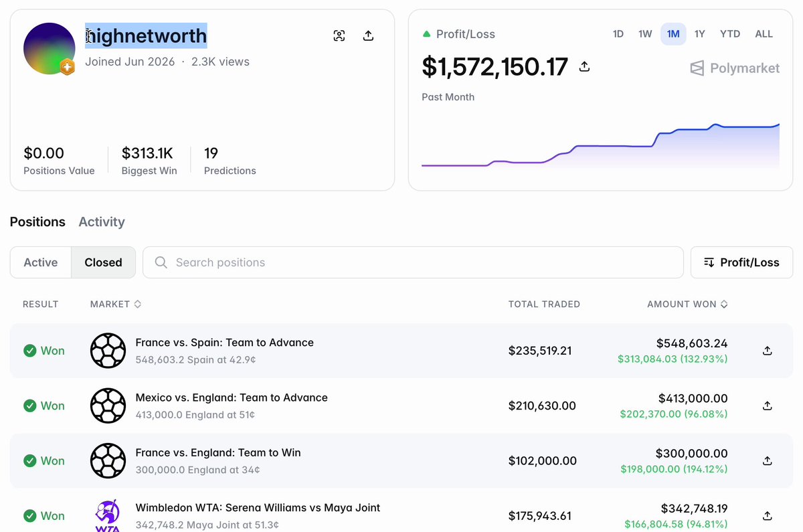803x532 pixels.
Task: Click the Wimbledon WTA market icon
Action: 108,515
